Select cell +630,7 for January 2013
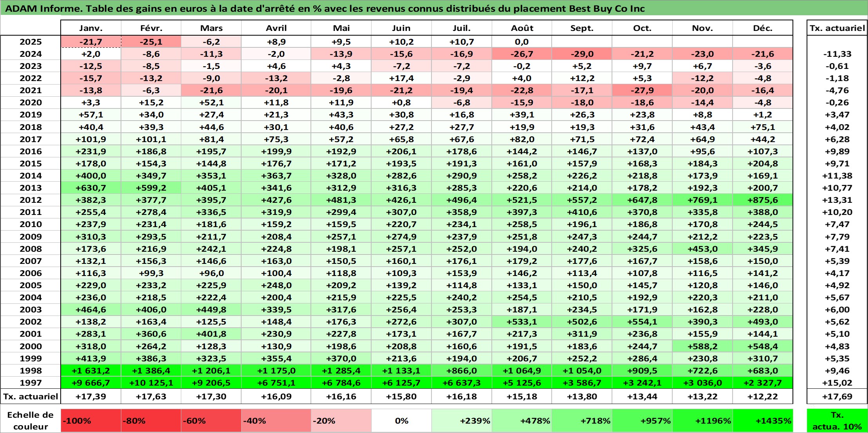This screenshot has width=868, height=433. (91, 188)
